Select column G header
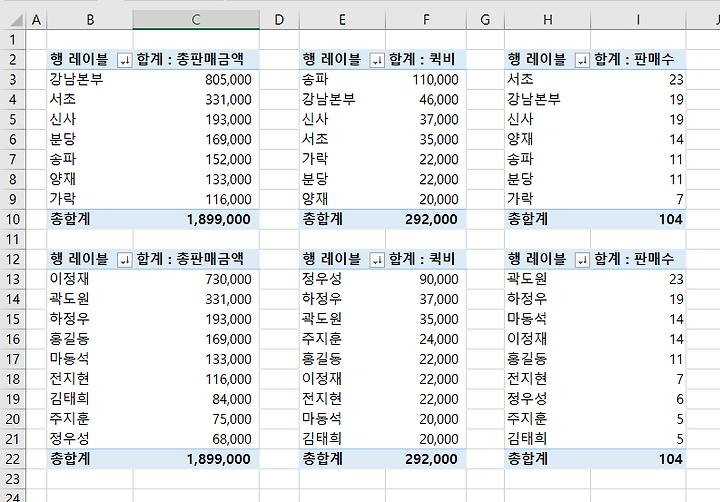Image resolution: width=720 pixels, height=502 pixels. click(485, 20)
